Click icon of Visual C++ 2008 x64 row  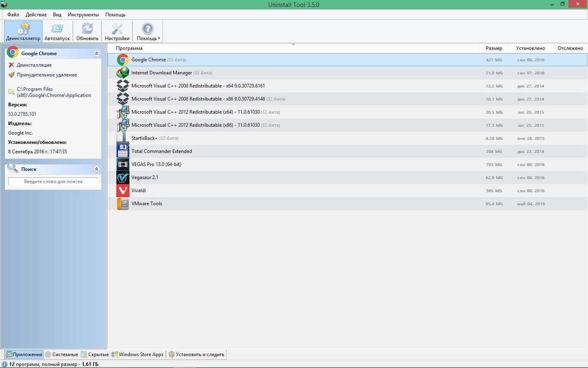pyautogui.click(x=122, y=86)
